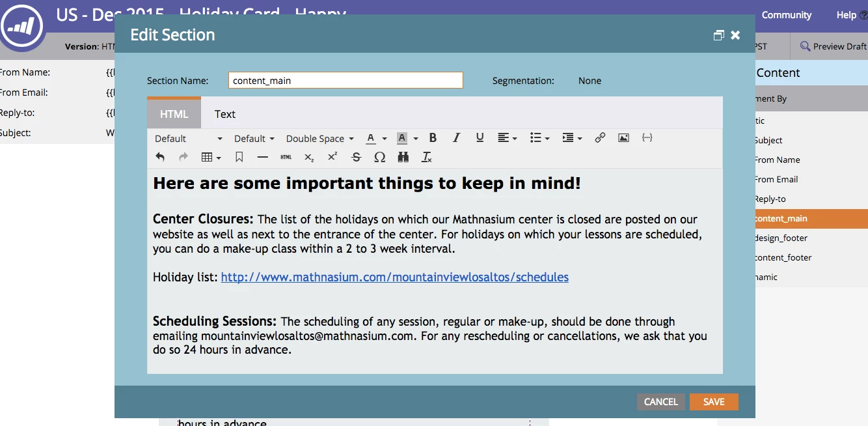Open the Community menu
This screenshot has width=868, height=426.
point(787,15)
